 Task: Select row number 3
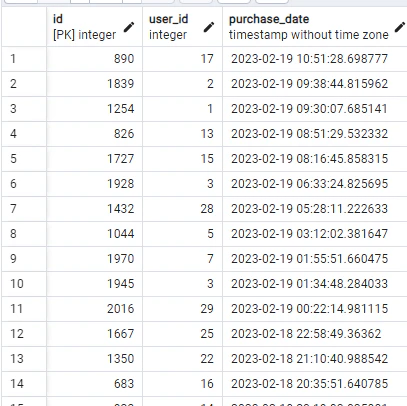(24, 109)
